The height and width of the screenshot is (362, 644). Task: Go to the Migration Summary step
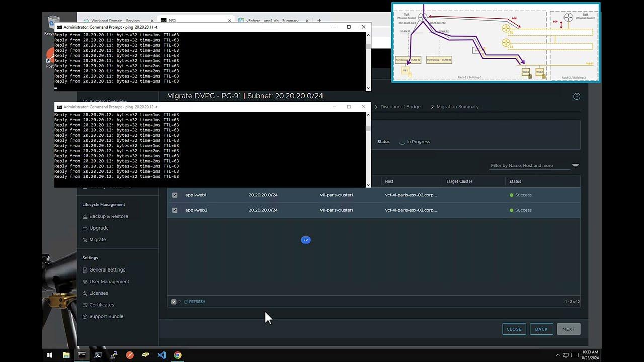(457, 107)
